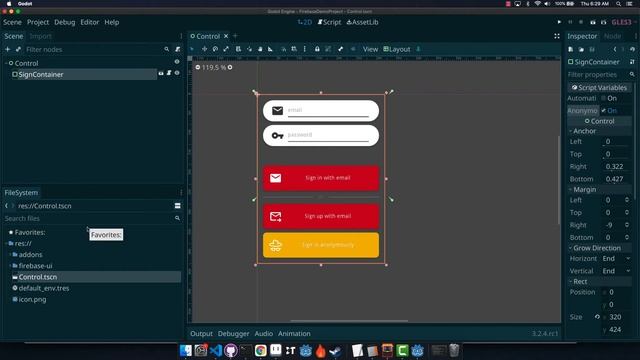Image resolution: width=640 pixels, height=360 pixels.
Task: Open the Editor menu
Action: [89, 22]
